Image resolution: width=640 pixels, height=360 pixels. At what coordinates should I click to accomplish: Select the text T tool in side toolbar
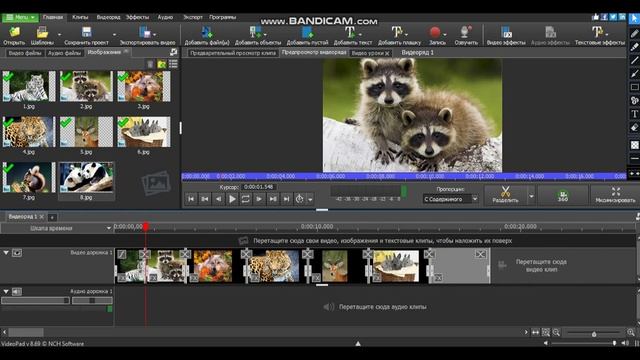(x=634, y=114)
